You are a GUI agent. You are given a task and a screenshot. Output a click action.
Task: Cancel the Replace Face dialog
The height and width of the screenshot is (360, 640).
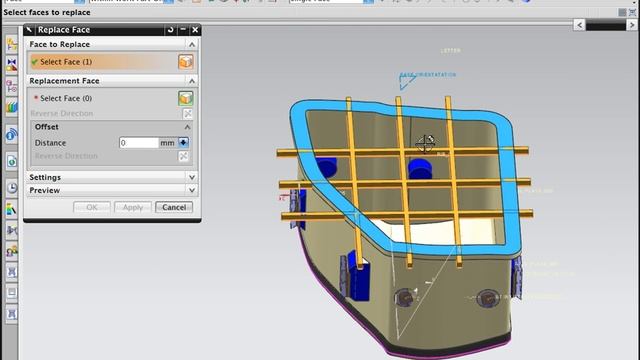[x=174, y=207]
